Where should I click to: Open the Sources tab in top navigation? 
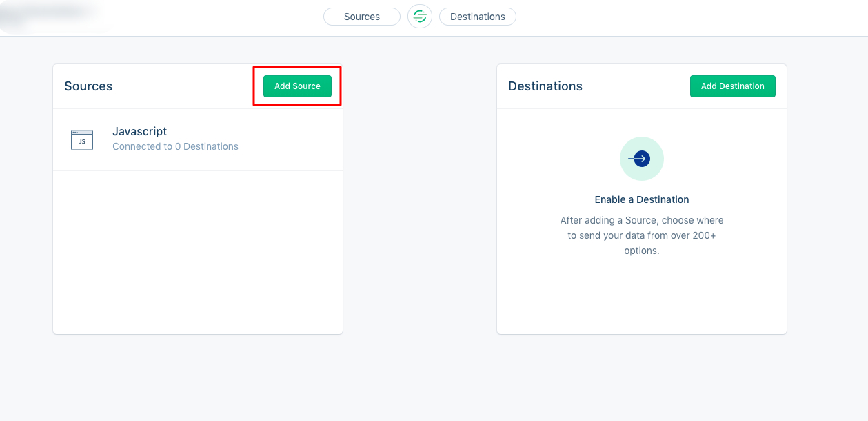coord(361,17)
